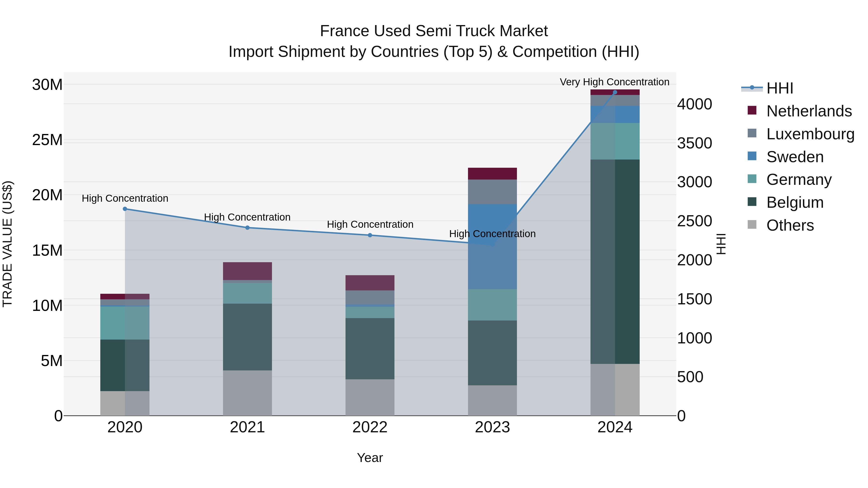The width and height of the screenshot is (868, 488).
Task: Click the Germany segment of 2024 bar
Action: click(x=615, y=141)
